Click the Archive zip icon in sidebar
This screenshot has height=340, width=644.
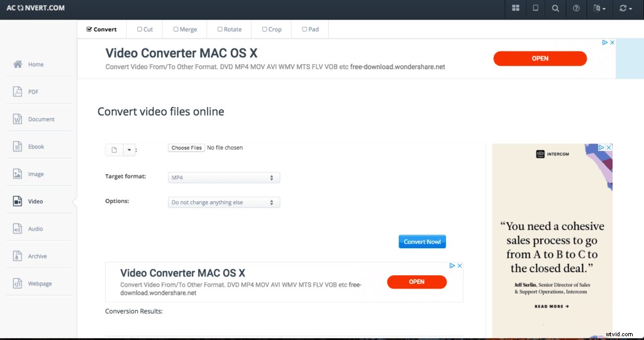(x=17, y=256)
